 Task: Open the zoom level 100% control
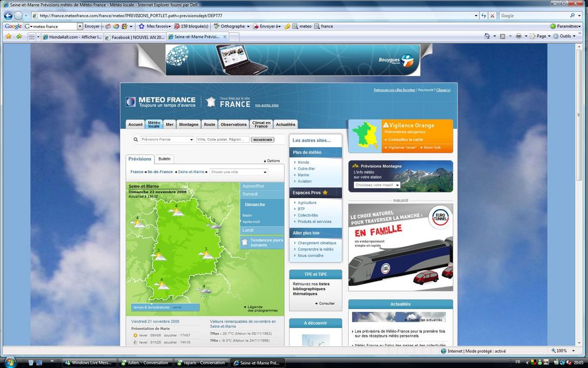tap(566, 351)
